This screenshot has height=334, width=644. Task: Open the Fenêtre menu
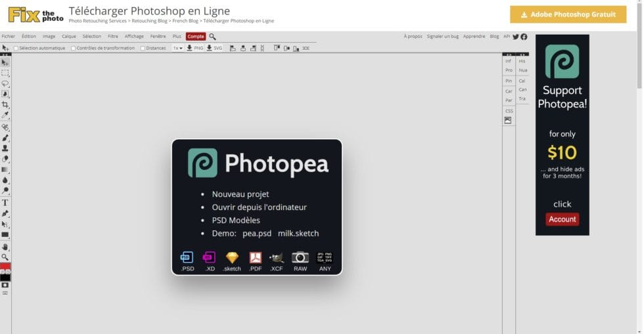pyautogui.click(x=158, y=37)
